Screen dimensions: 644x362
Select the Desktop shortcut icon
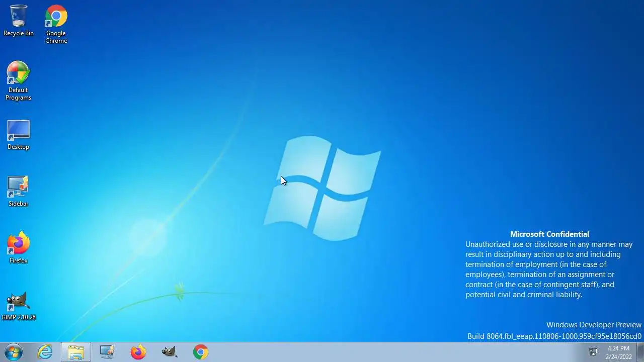[x=18, y=135]
